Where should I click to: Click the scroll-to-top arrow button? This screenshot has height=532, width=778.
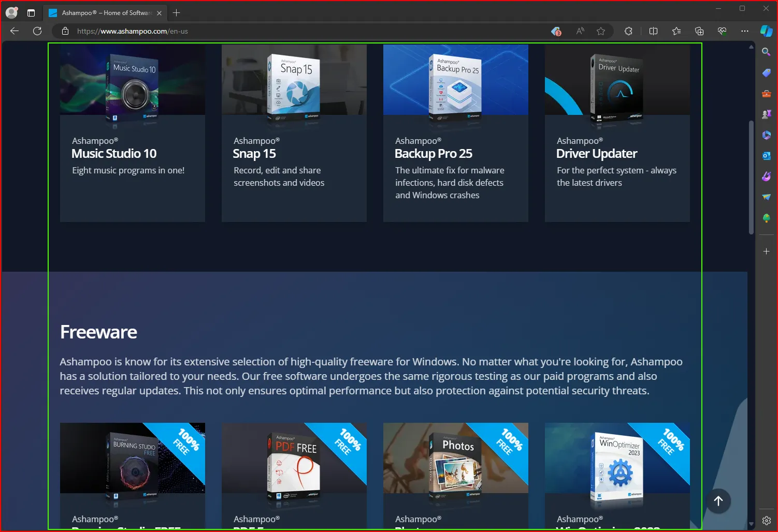(x=718, y=501)
